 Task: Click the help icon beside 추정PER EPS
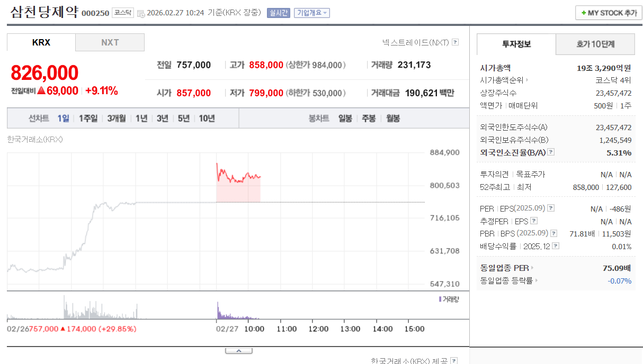pos(534,221)
